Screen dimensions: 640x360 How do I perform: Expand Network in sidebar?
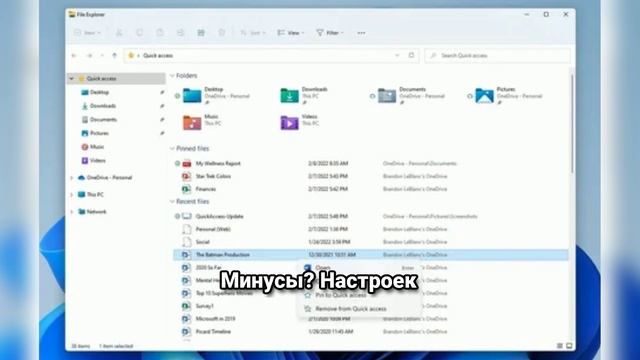click(72, 212)
